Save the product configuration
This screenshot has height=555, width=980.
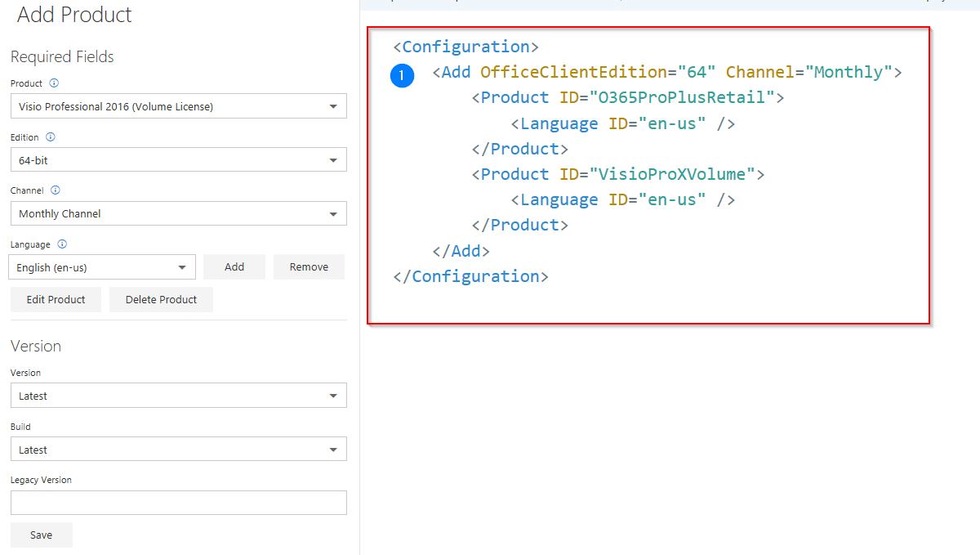[x=41, y=535]
